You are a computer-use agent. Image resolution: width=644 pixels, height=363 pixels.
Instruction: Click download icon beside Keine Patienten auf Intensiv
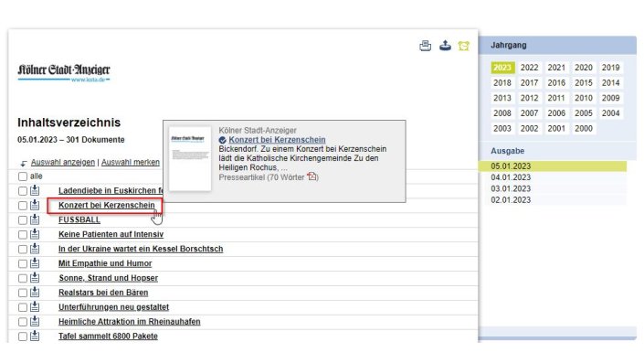[35, 234]
